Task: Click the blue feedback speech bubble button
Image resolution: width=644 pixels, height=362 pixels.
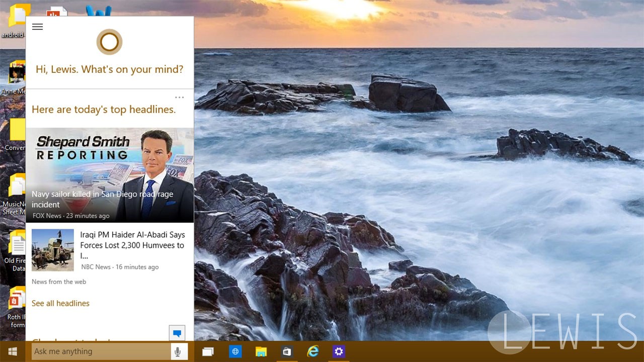Action: tap(177, 333)
